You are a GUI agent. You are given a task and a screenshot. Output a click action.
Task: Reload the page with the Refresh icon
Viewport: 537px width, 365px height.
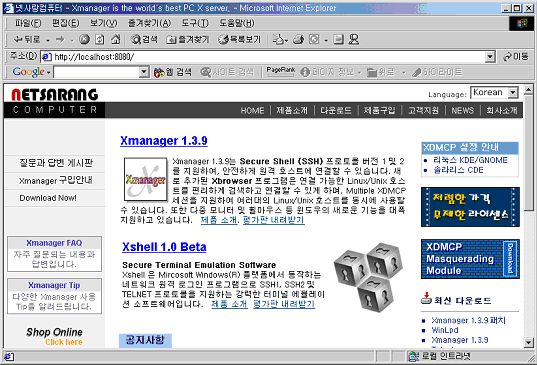100,40
